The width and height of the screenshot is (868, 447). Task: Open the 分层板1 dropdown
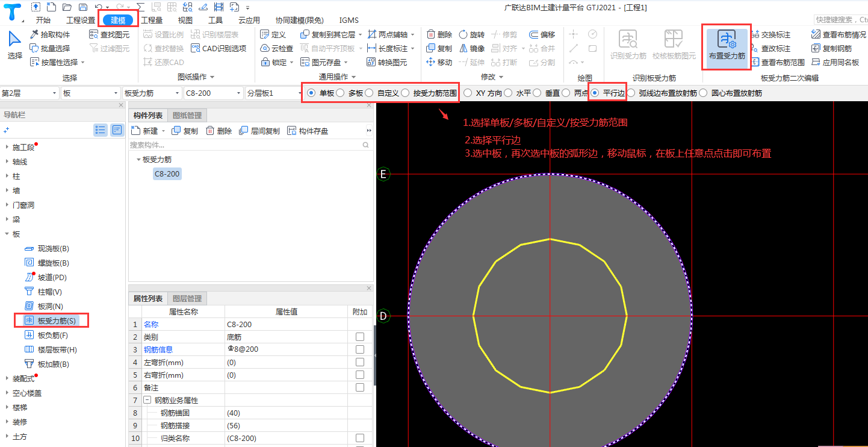coord(274,93)
